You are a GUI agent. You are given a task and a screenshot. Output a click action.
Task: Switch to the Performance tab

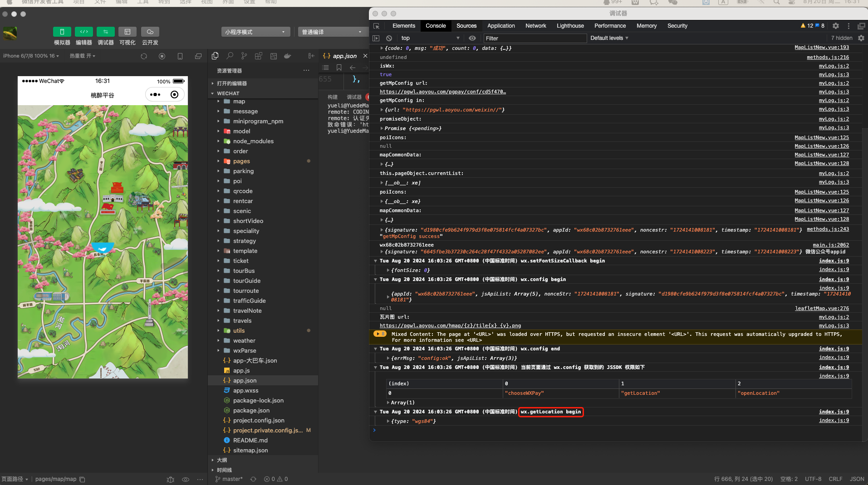pyautogui.click(x=610, y=26)
